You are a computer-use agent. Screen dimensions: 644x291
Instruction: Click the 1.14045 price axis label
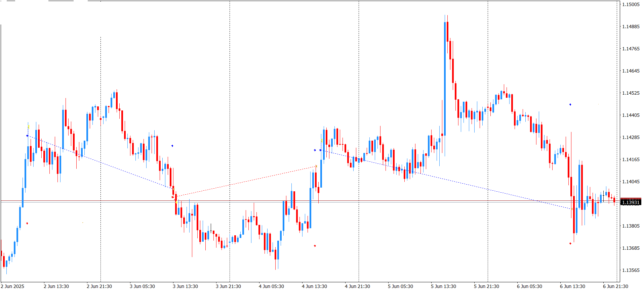(631, 182)
